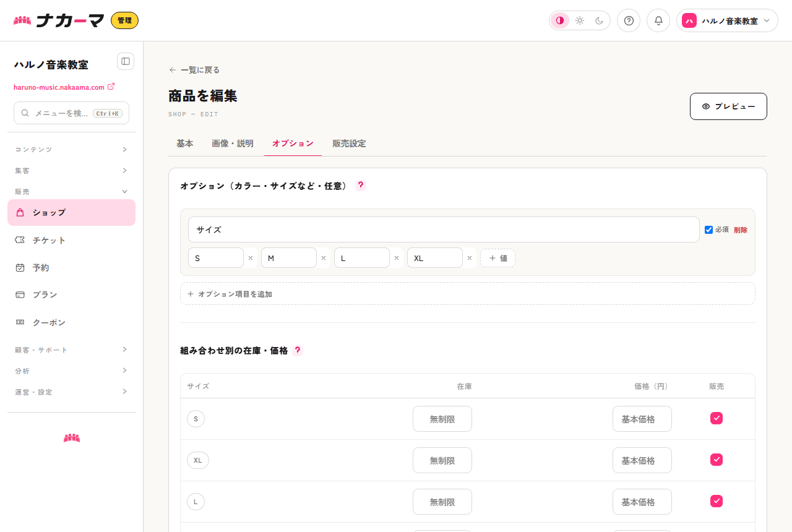
Task: Delete the サイズ option via 削除
Action: click(741, 230)
